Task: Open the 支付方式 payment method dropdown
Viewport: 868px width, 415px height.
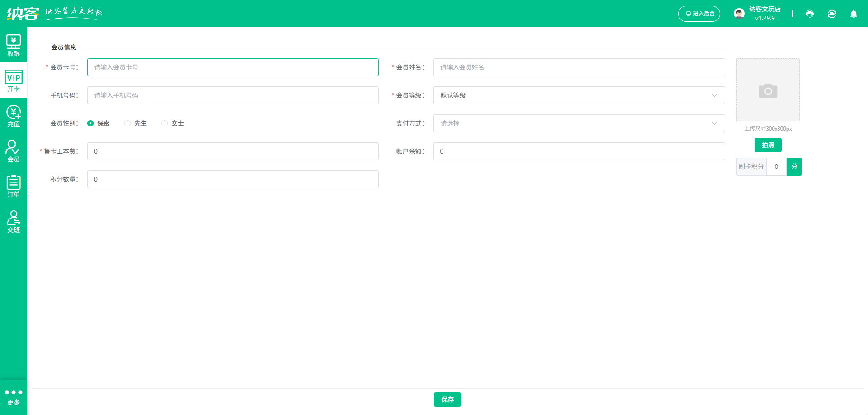Action: pyautogui.click(x=579, y=123)
